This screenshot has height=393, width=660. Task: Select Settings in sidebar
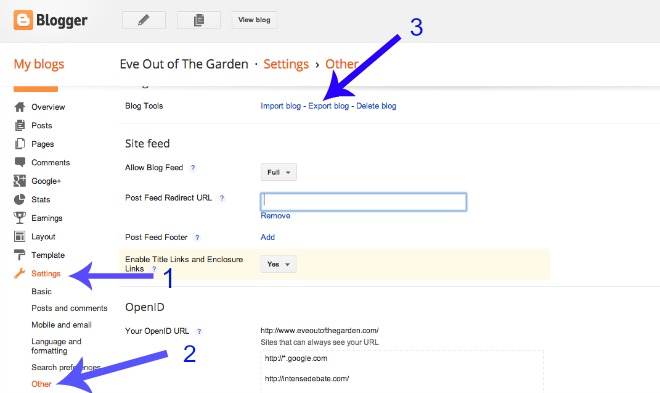(46, 274)
